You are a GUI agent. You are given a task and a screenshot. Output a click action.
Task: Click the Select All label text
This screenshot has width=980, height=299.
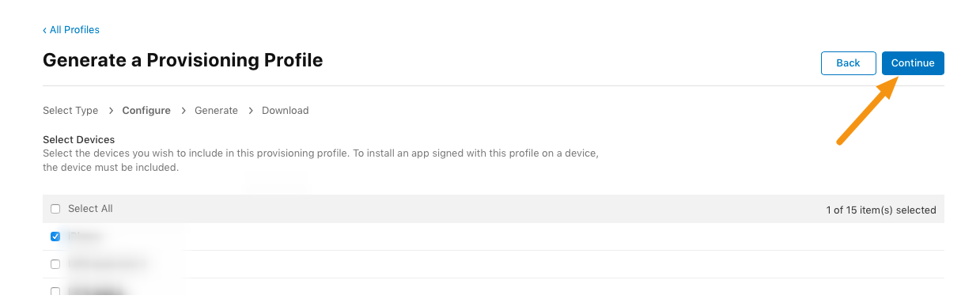click(x=90, y=209)
